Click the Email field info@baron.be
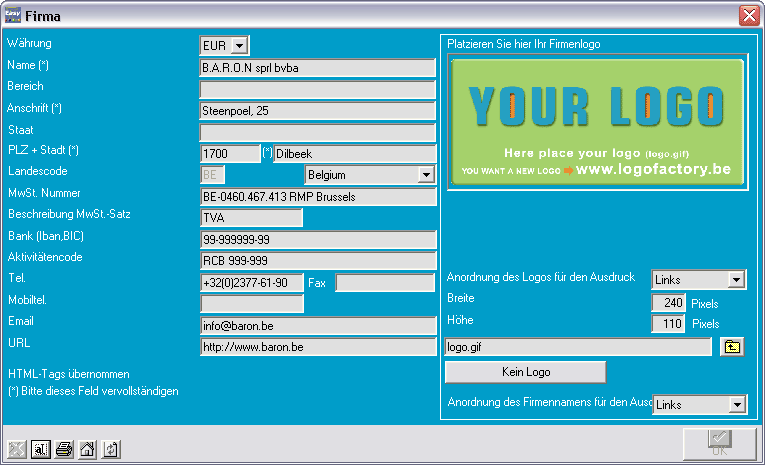The width and height of the screenshot is (765, 465). pos(318,325)
